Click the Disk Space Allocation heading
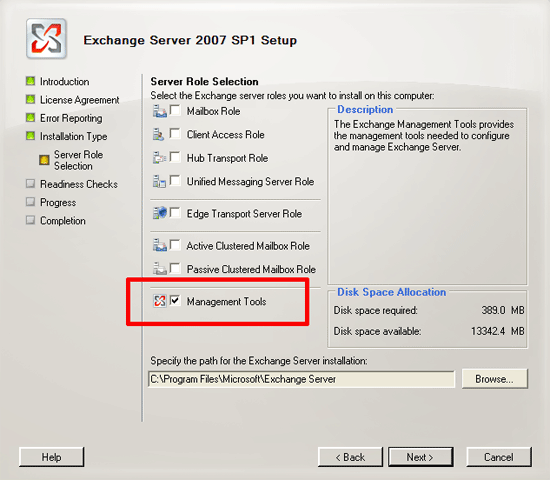 click(x=391, y=292)
